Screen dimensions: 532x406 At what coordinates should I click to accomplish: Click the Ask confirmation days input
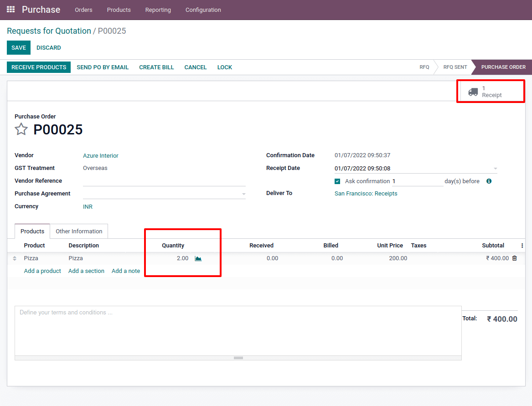pos(417,181)
